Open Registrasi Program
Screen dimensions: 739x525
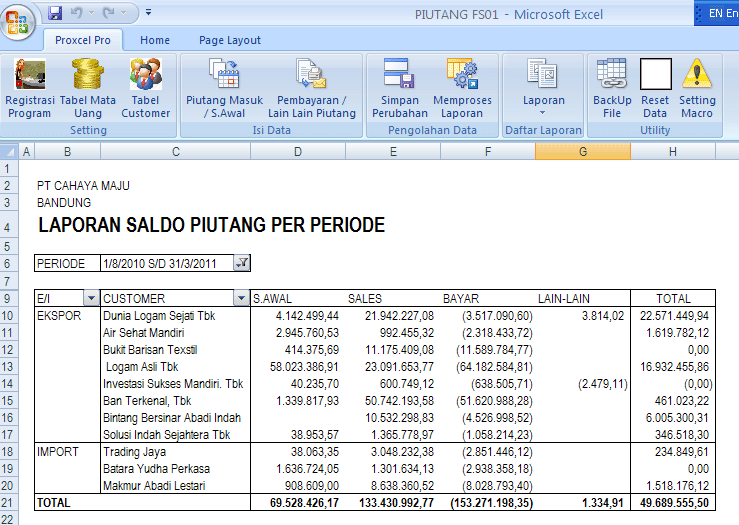[30, 88]
